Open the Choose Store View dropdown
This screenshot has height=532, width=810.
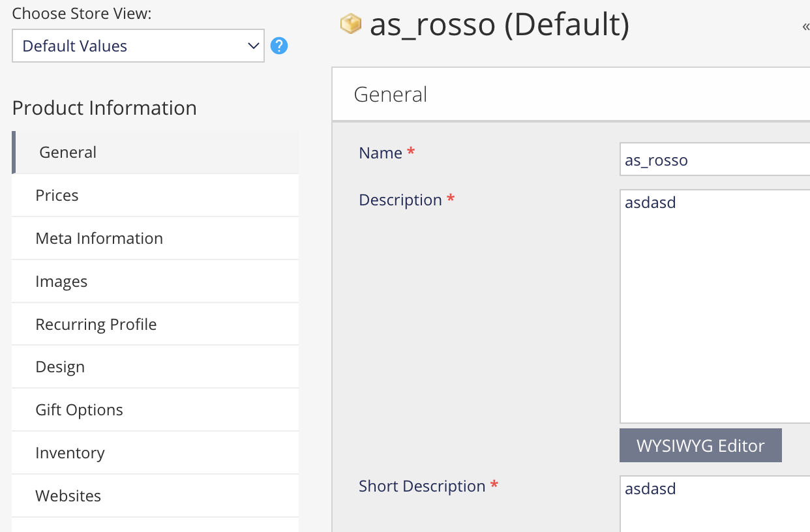138,46
